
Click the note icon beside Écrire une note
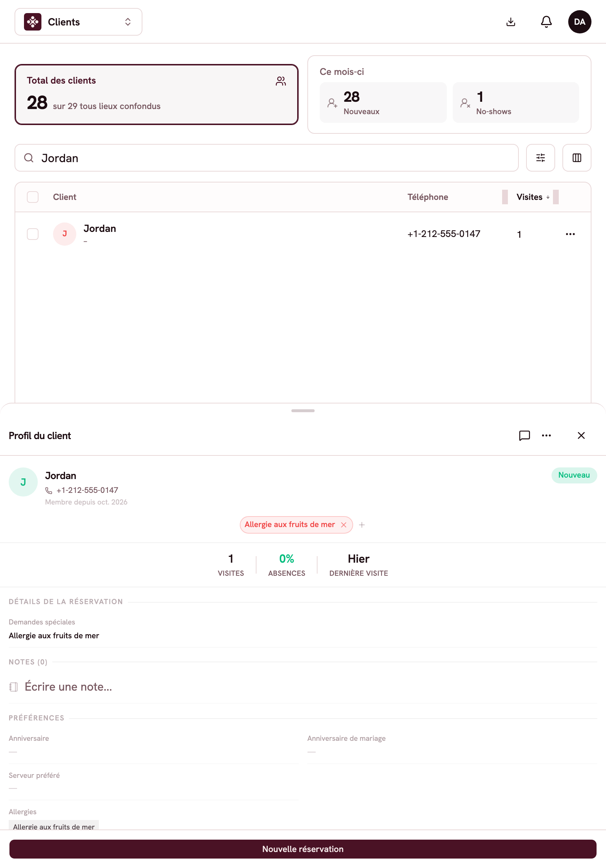point(13,687)
